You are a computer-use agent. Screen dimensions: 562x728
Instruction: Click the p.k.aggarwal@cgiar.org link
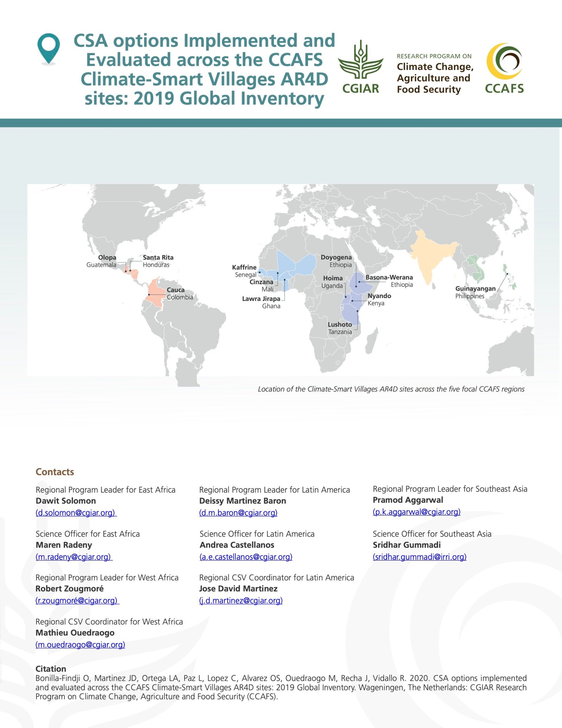pyautogui.click(x=416, y=511)
